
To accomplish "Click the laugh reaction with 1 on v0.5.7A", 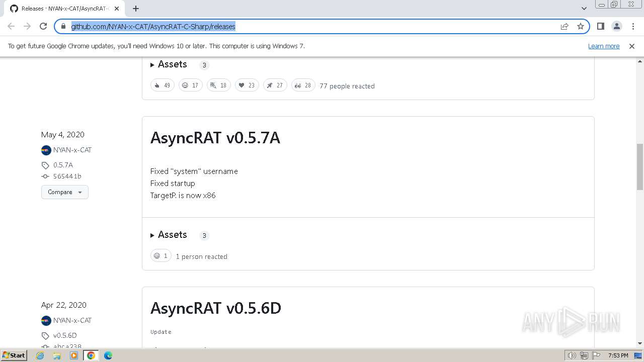I will (161, 256).
